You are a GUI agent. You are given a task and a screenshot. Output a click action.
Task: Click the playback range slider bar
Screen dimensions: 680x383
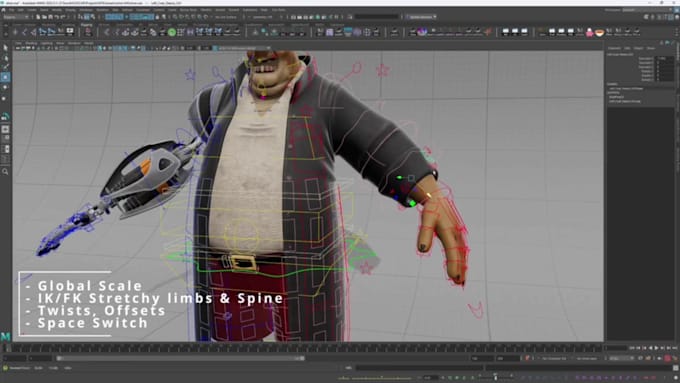pos(180,358)
